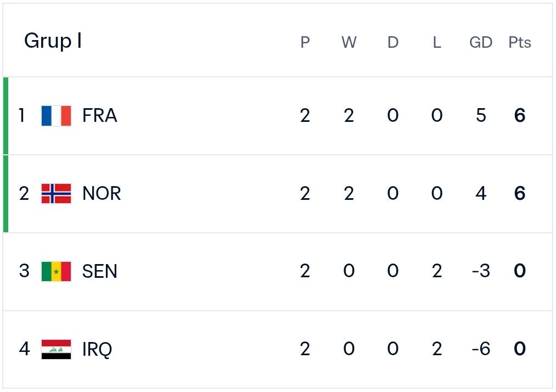Open the FRA team link

pos(100,116)
